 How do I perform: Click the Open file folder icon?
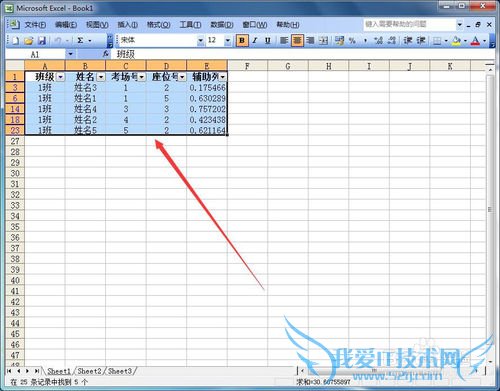[x=29, y=41]
